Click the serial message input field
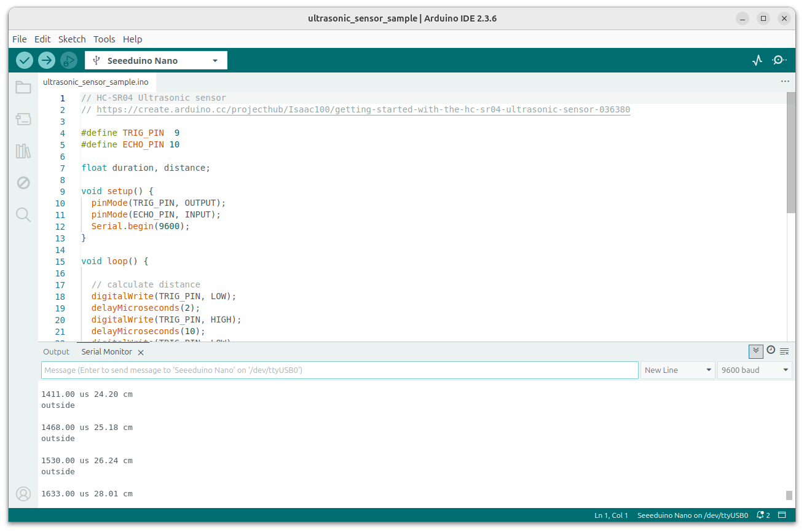The height and width of the screenshot is (532, 804). coord(338,370)
